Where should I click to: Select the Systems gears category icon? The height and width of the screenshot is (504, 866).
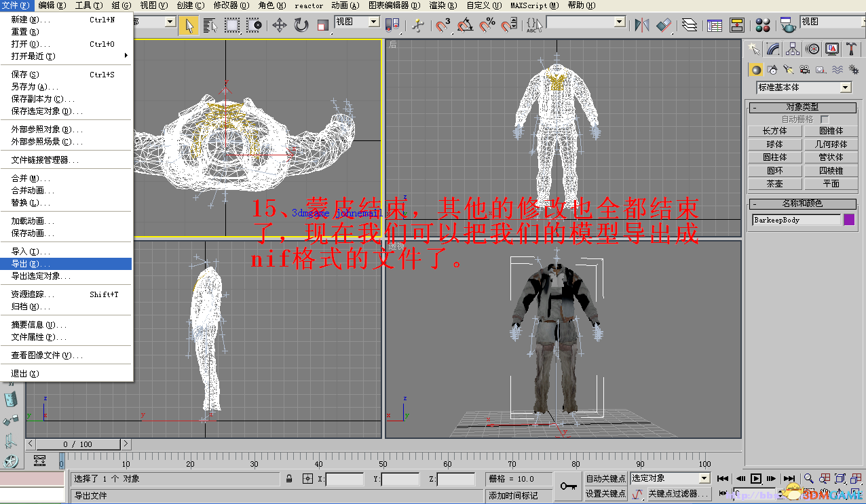pyautogui.click(x=854, y=69)
